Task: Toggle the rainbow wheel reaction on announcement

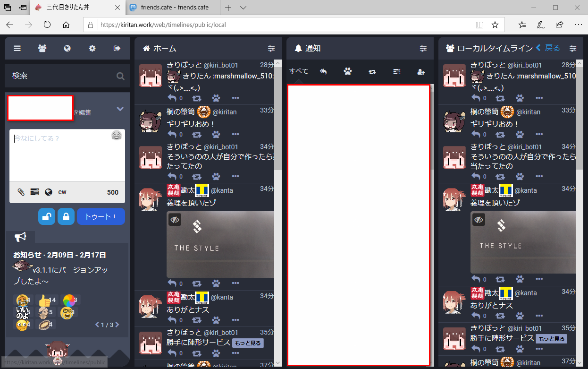Action: pos(71,300)
